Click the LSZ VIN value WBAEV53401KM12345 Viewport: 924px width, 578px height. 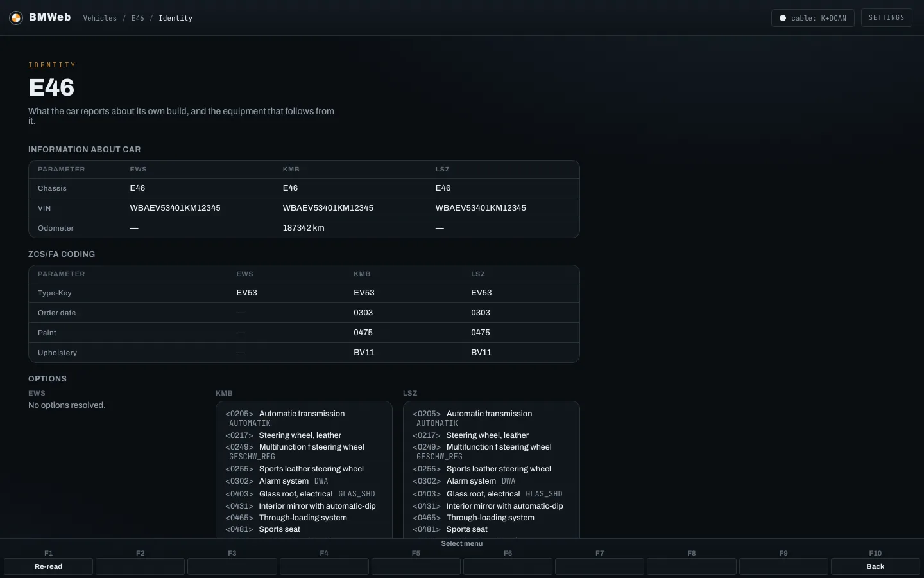pos(481,208)
